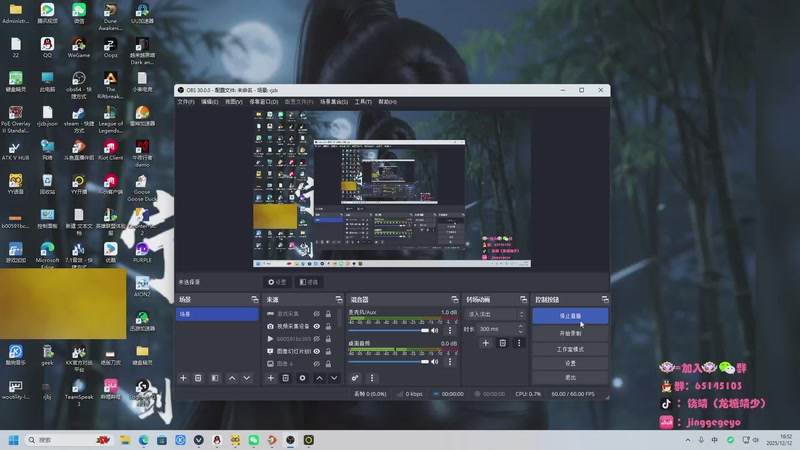Float the 控制按钮 dock via pop-out icon
The width and height of the screenshot is (800, 450).
[x=605, y=299]
